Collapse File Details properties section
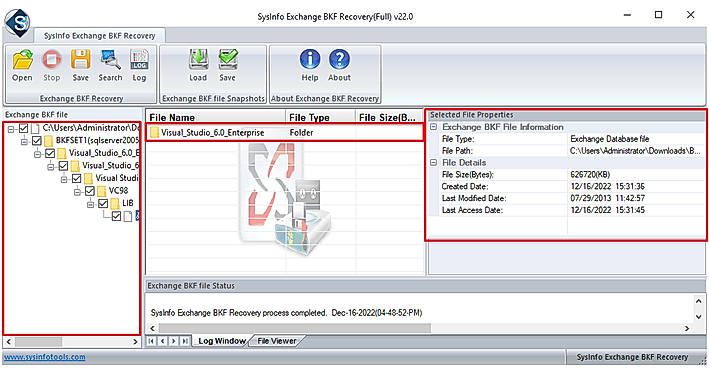Screen dimensions: 709x368 pyautogui.click(x=433, y=162)
